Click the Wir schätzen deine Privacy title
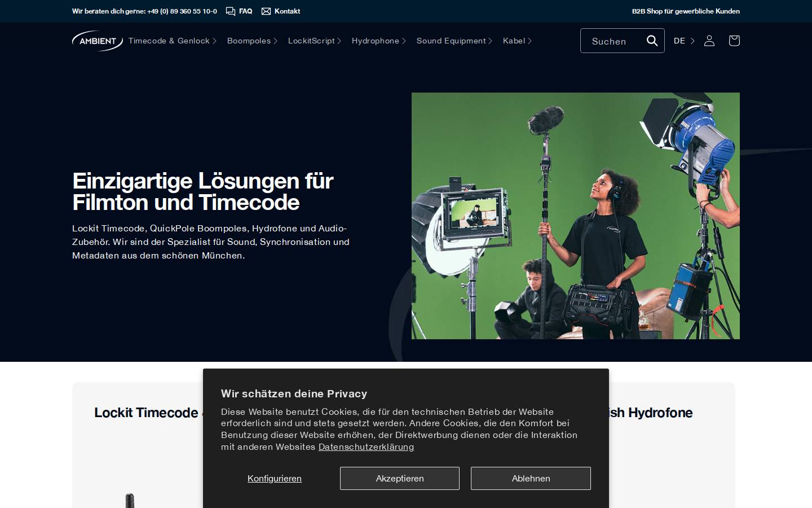Viewport: 812px width, 508px height. coord(294,394)
